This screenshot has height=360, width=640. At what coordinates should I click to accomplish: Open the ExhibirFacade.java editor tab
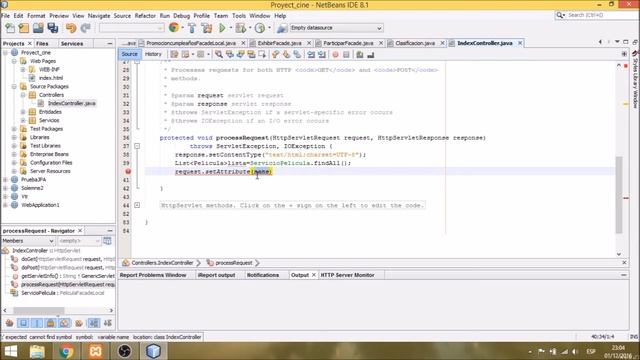[280, 43]
